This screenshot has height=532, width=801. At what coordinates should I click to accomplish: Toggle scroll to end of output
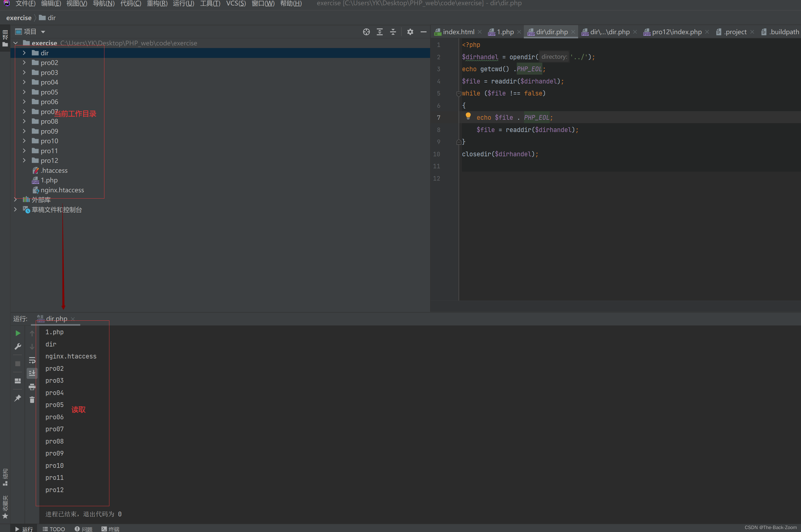[32, 373]
